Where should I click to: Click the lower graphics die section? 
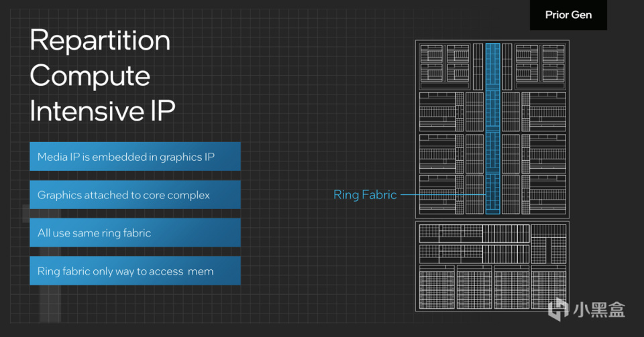coord(492,267)
